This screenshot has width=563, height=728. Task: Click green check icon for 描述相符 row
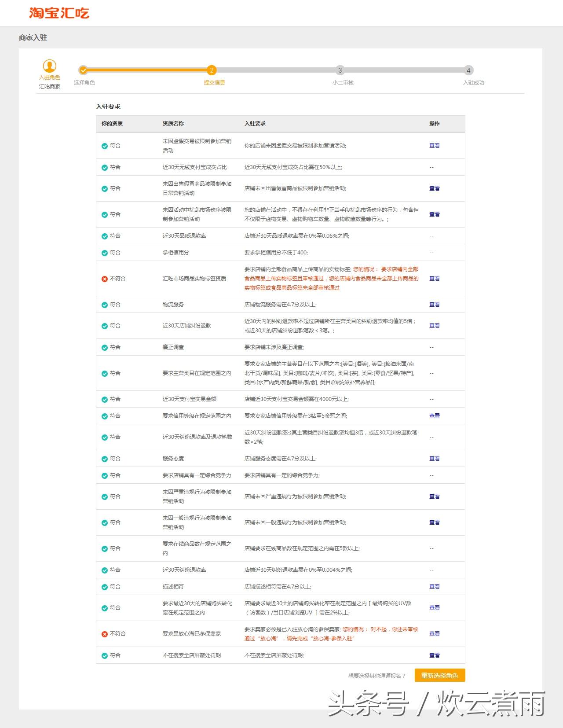(105, 587)
